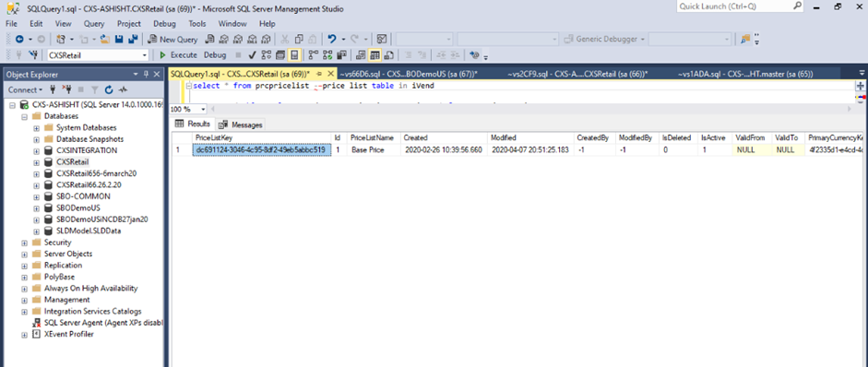Click the New Project icon

coord(61,40)
